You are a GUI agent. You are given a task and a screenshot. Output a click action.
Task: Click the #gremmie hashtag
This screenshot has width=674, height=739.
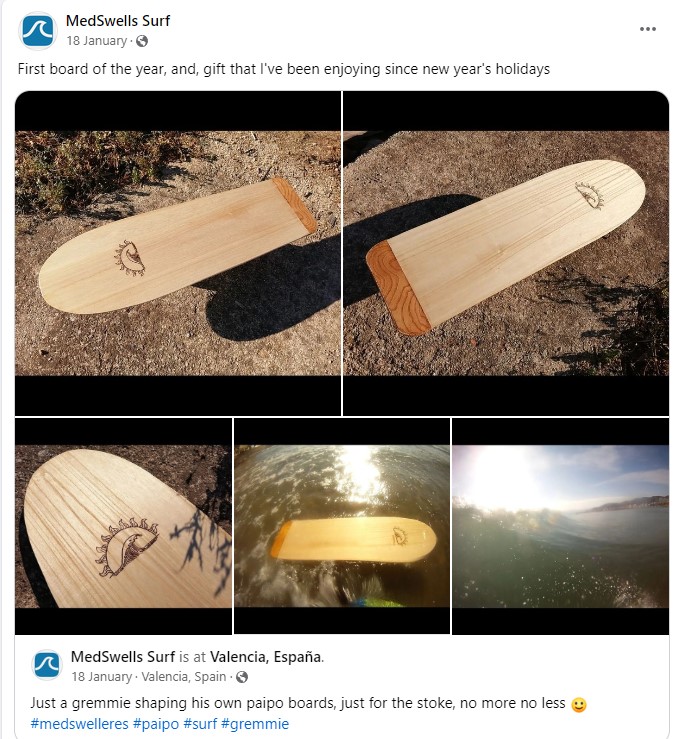(255, 723)
